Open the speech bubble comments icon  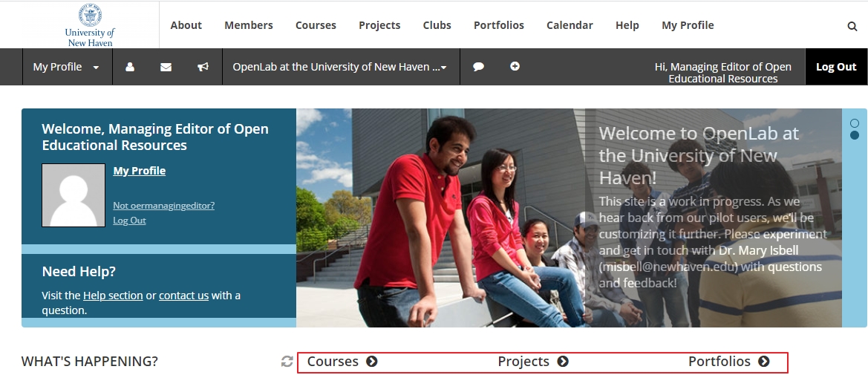pyautogui.click(x=479, y=67)
